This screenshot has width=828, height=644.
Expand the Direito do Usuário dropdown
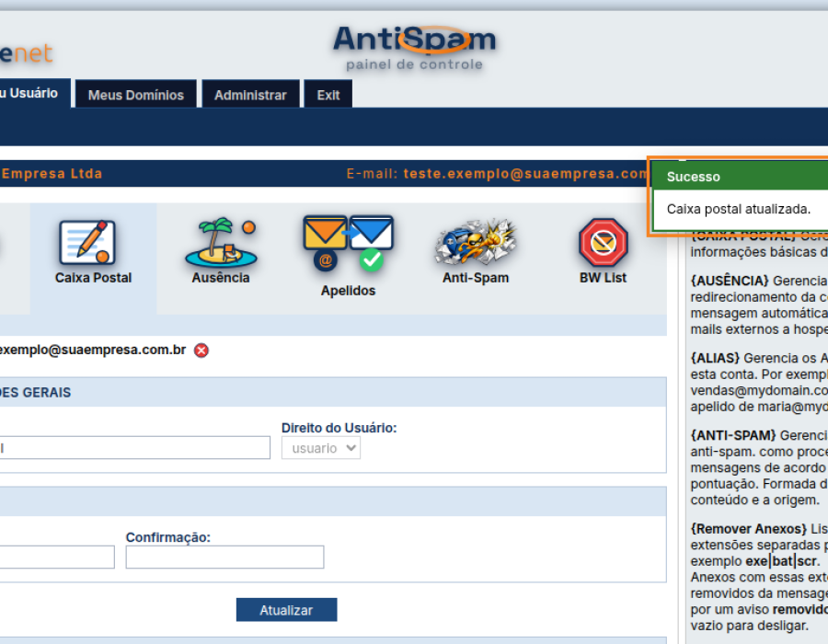(x=321, y=448)
